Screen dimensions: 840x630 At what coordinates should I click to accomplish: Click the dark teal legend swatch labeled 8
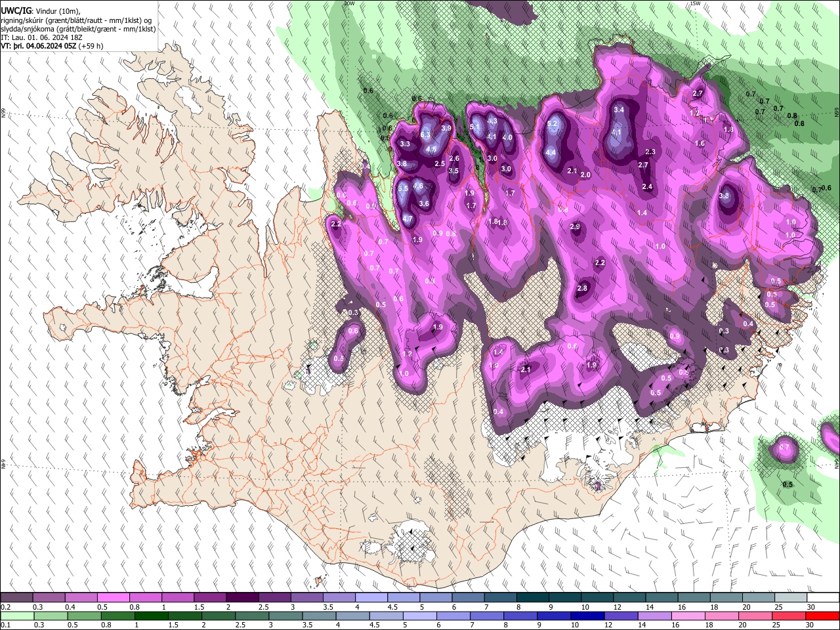click(x=532, y=597)
